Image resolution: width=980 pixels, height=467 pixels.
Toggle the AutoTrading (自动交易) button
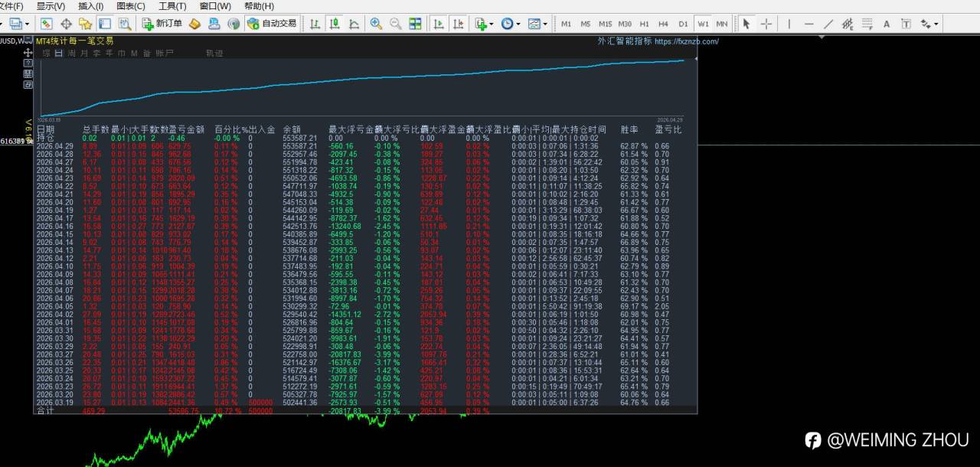(272, 24)
